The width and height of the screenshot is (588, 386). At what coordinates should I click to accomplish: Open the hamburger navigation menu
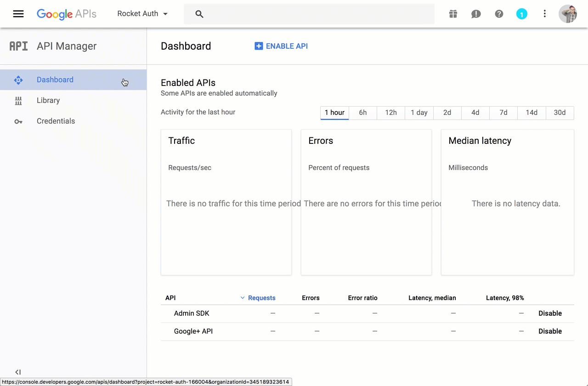click(x=18, y=14)
